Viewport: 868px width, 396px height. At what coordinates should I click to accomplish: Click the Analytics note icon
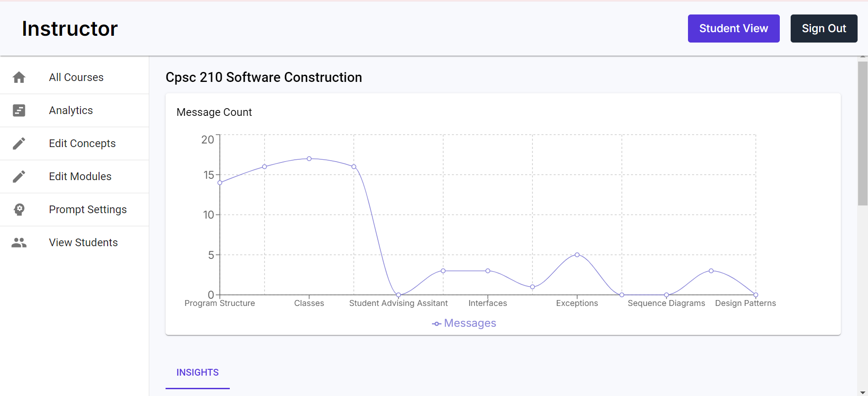19,110
